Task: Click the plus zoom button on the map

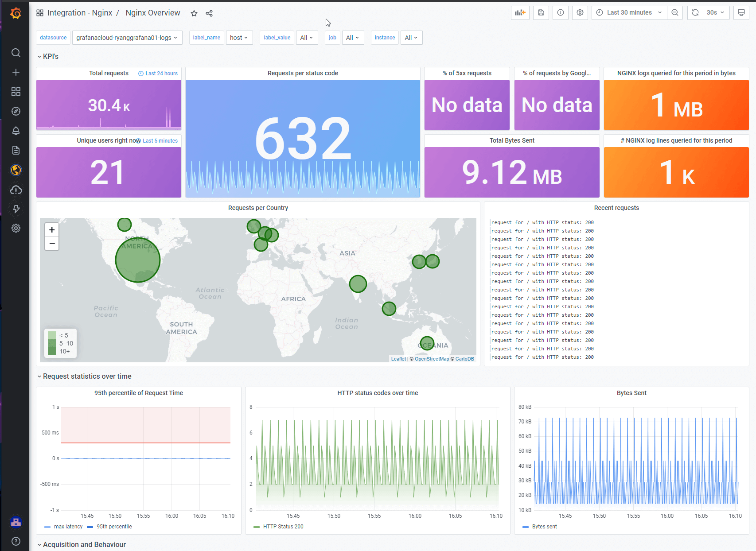Action: coord(52,229)
